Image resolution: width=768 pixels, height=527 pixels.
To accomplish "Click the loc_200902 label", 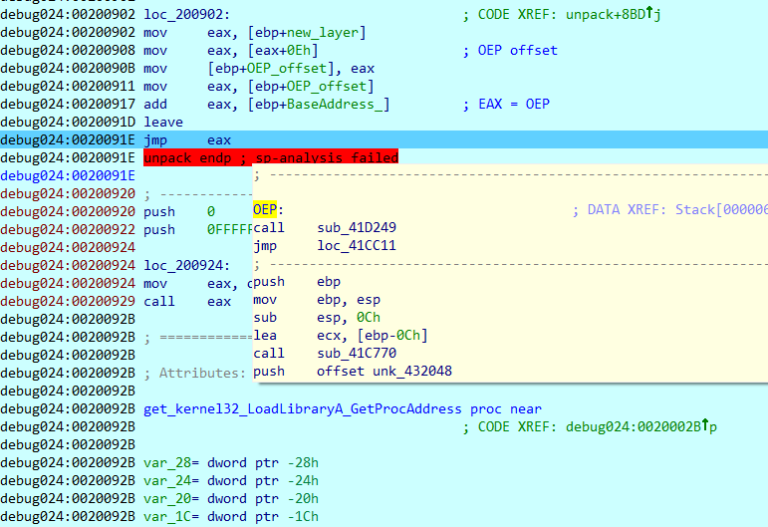I will coord(184,15).
